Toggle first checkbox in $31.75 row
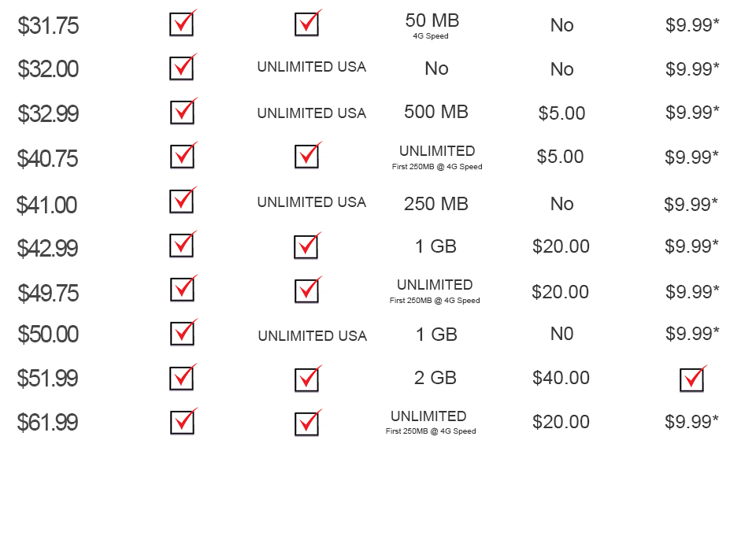 pos(182,24)
